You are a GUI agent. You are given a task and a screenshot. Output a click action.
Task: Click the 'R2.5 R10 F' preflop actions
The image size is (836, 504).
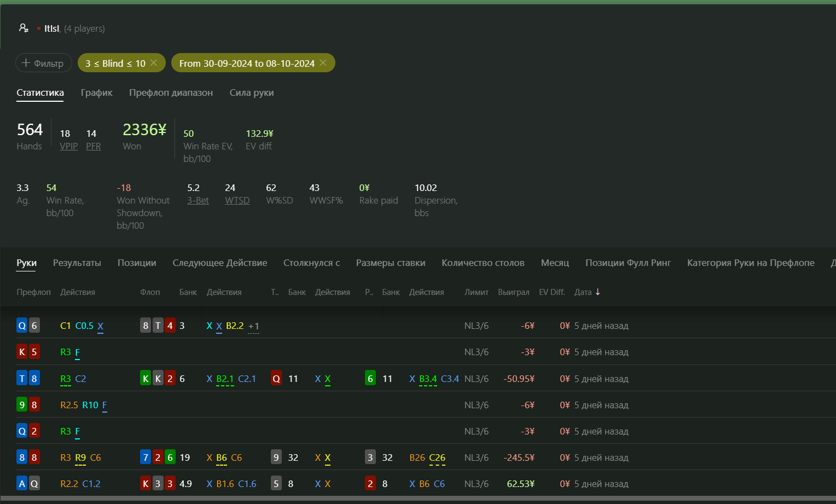[x=84, y=405]
